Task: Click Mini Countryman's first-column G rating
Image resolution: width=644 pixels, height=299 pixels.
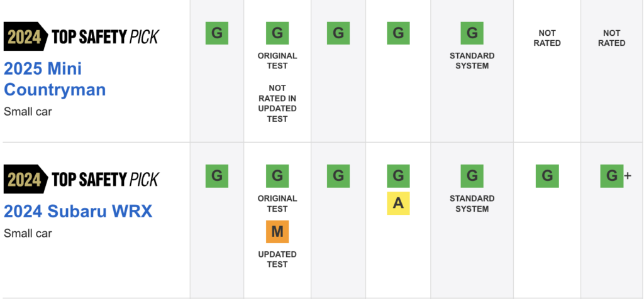Action: (x=217, y=33)
